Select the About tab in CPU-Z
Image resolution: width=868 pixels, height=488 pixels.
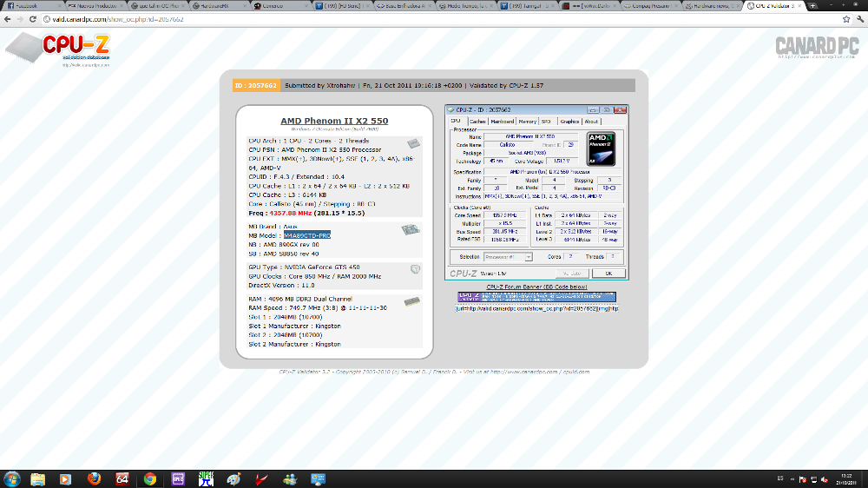coord(591,122)
